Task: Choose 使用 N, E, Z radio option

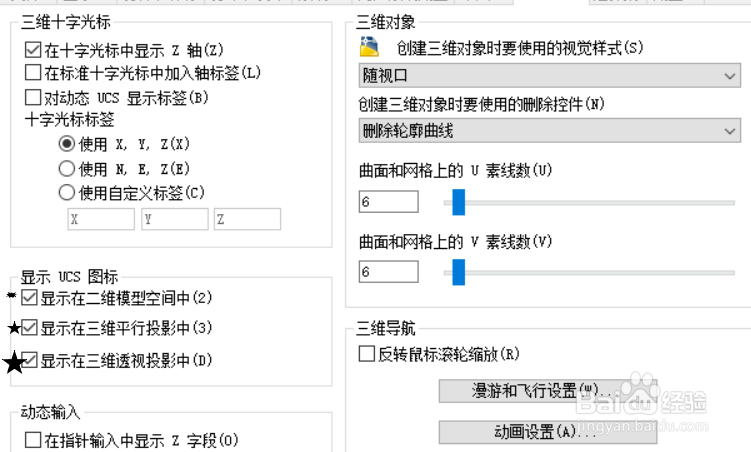Action: tap(67, 168)
